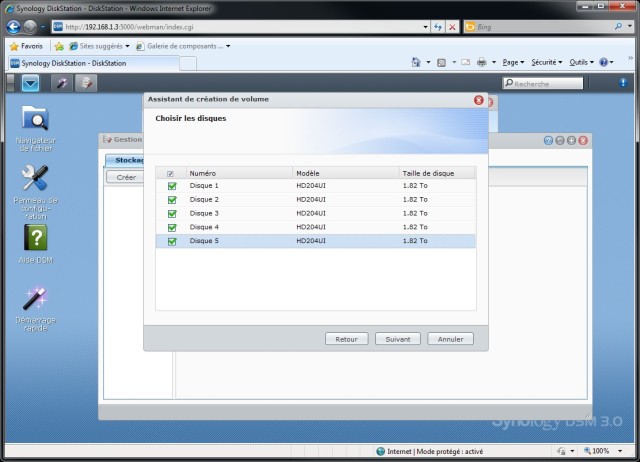The height and width of the screenshot is (462, 640).
Task: Click in the Bing search box
Action: click(543, 27)
